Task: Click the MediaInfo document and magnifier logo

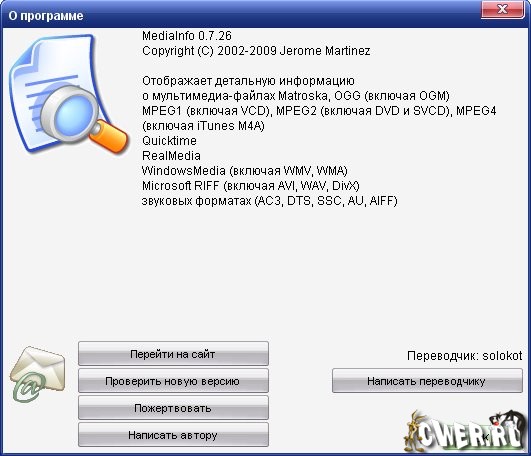Action: pos(69,94)
